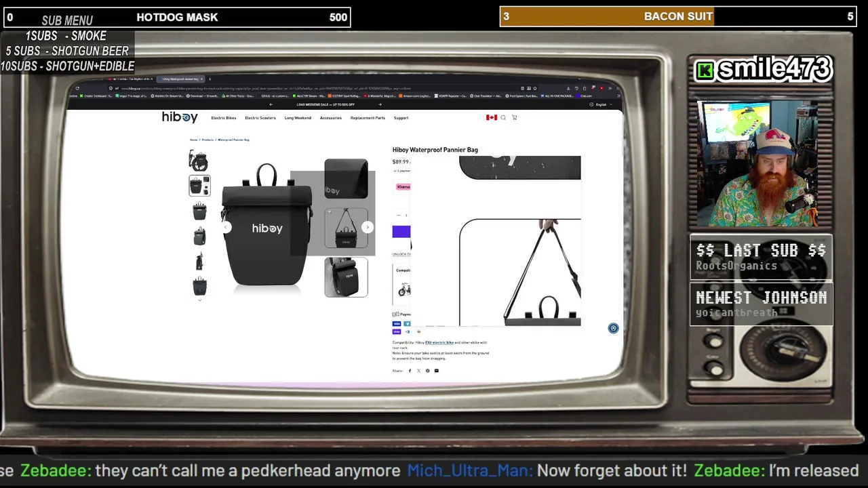
Task: Share the product on X
Action: point(418,371)
